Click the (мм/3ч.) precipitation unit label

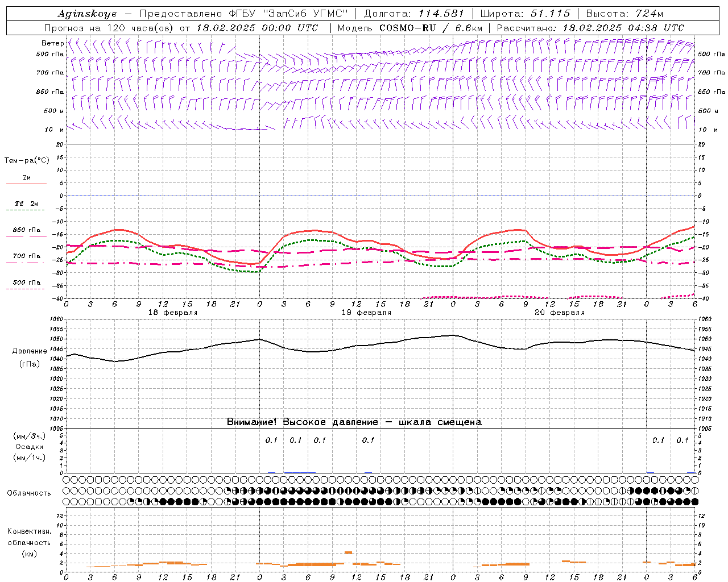pyautogui.click(x=29, y=436)
